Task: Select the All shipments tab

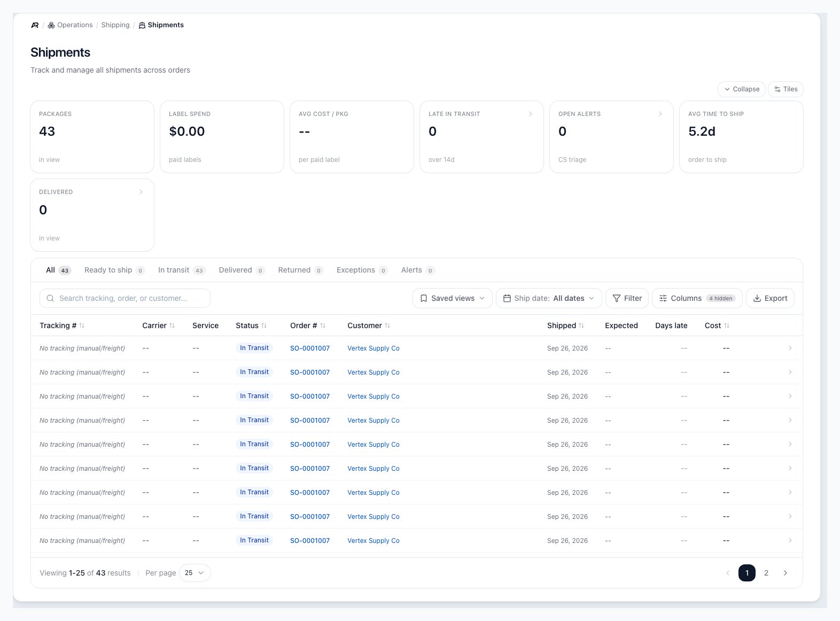Action: point(58,270)
